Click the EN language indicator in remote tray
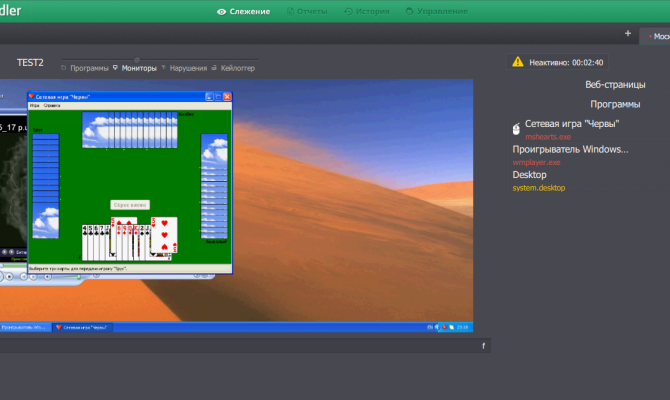670x400 pixels. click(x=430, y=327)
